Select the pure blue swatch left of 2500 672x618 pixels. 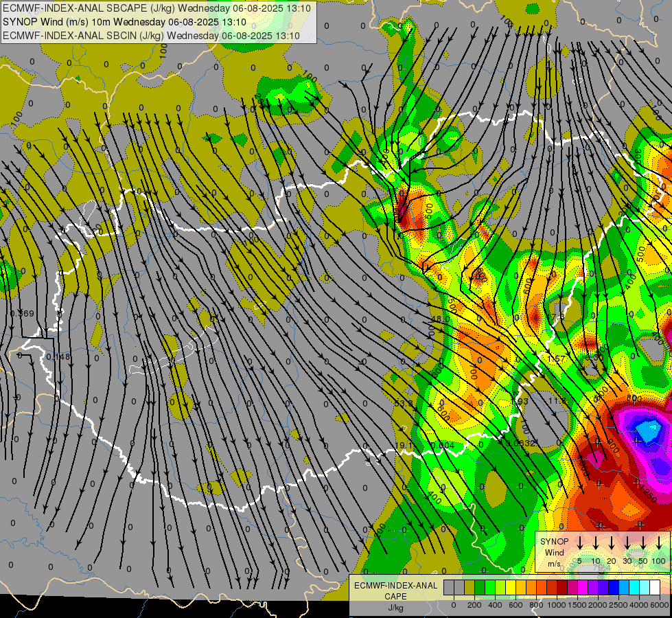614,588
